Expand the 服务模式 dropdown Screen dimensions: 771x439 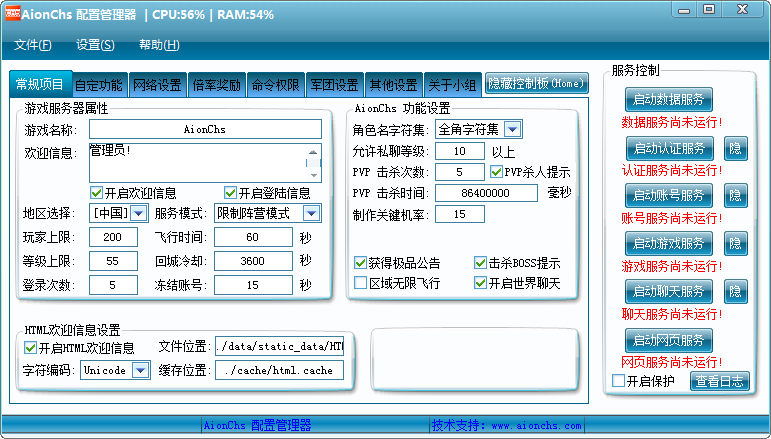tap(312, 213)
